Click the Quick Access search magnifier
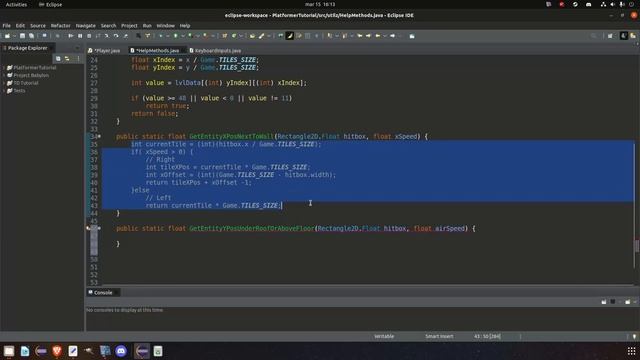Screen dimensions: 640x360 (x=593, y=36)
